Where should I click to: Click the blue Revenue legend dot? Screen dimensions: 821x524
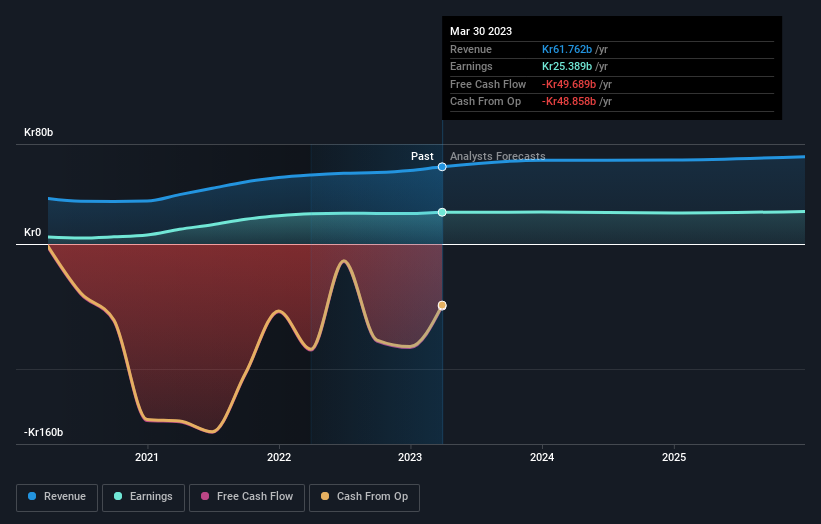point(32,496)
